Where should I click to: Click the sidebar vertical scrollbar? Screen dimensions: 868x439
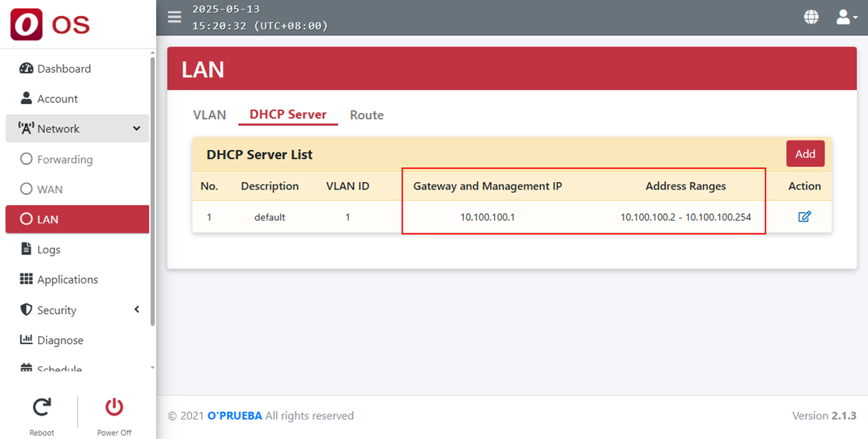153,192
